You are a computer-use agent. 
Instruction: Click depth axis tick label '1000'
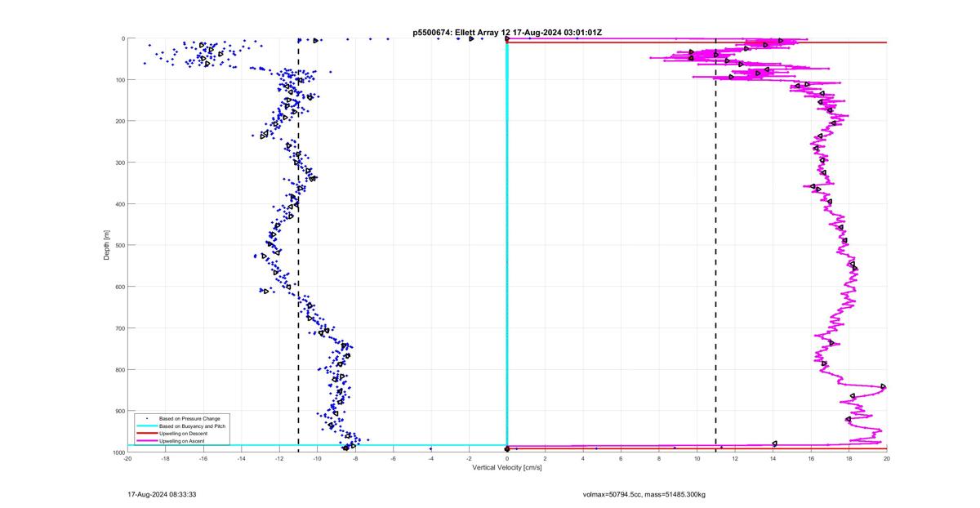coord(118,452)
